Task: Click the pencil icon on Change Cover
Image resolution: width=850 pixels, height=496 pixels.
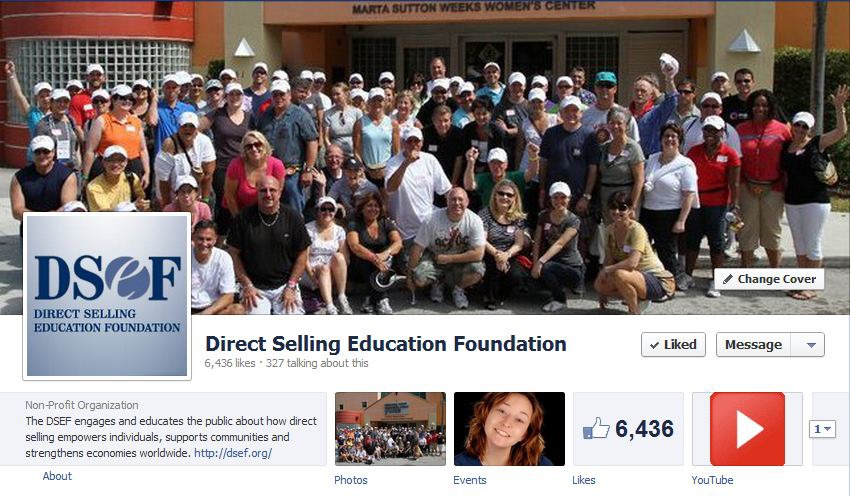Action: pos(728,279)
